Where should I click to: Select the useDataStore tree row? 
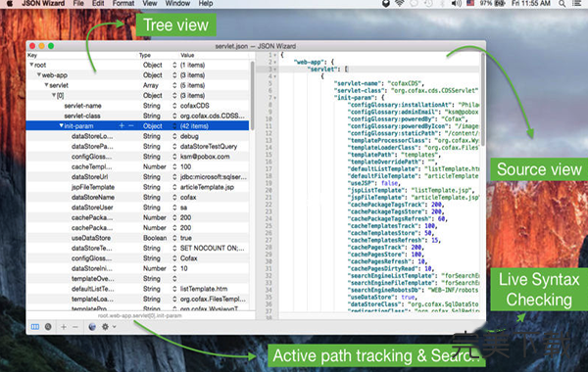point(137,238)
